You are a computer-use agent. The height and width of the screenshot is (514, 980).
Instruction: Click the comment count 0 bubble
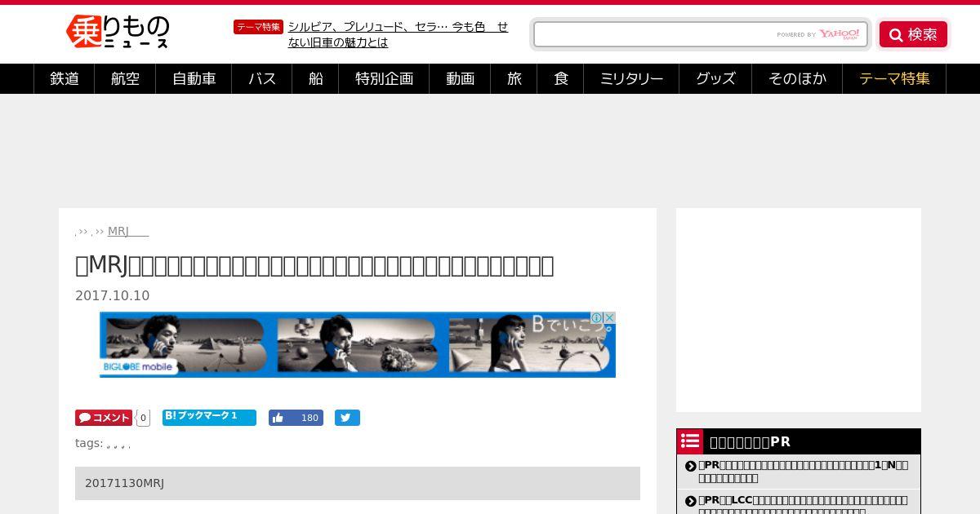(143, 418)
